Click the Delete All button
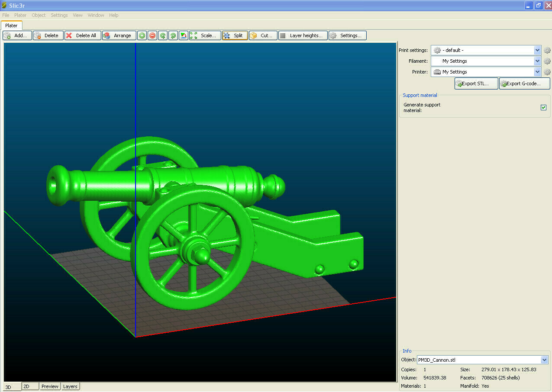This screenshot has width=552, height=392. coord(82,35)
